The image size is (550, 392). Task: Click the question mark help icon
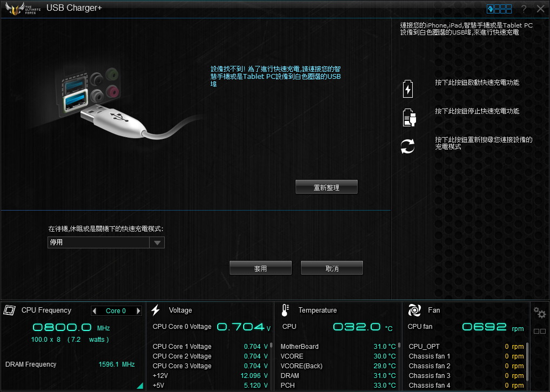[x=524, y=9]
